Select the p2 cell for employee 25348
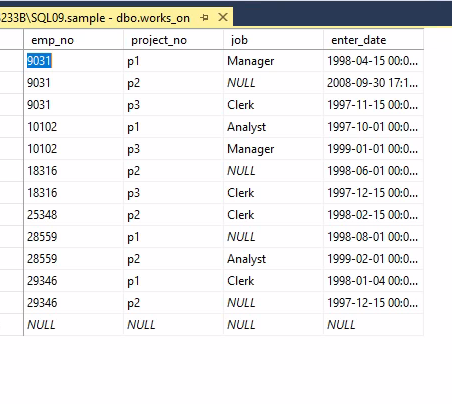The height and width of the screenshot is (404, 452). pos(173,215)
